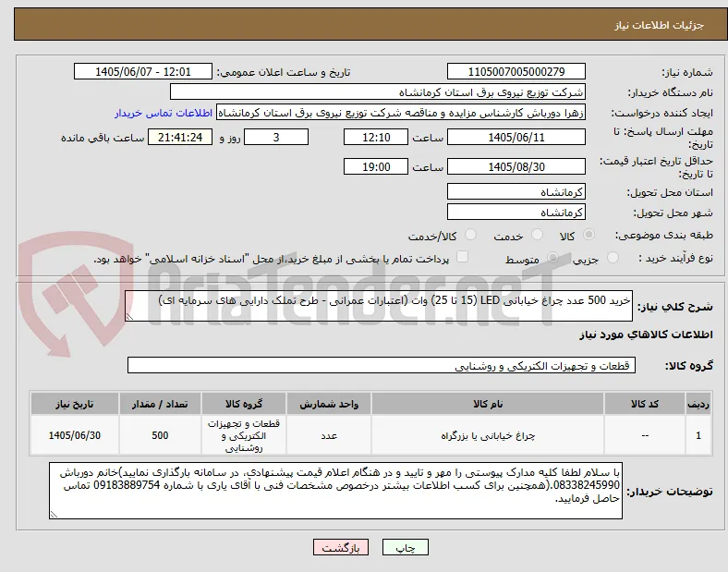This screenshot has height=572, width=728.
Task: Click the چاپ print button
Action: tap(406, 548)
